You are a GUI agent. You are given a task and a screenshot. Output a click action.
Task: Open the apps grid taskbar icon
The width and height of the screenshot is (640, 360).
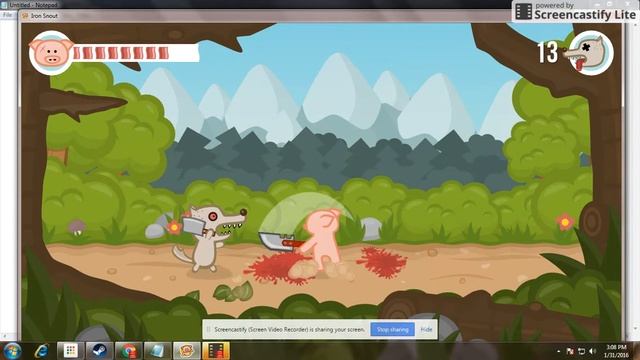coord(71,351)
